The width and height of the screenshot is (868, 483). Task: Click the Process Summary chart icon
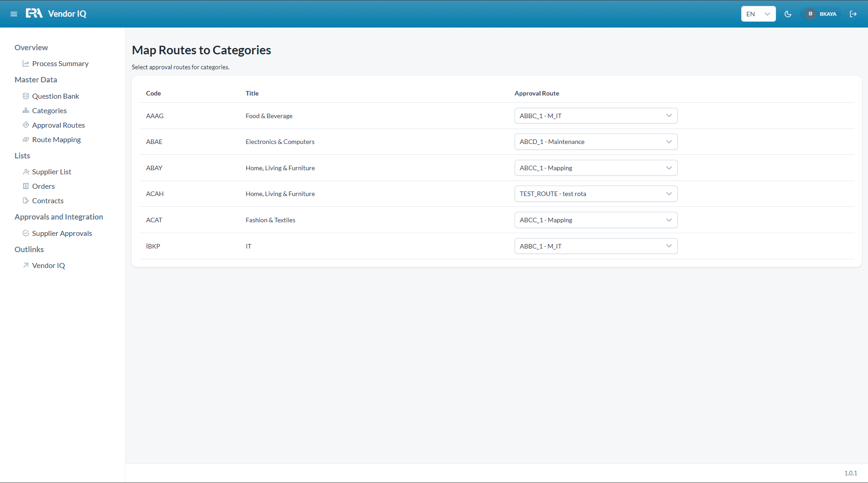tap(26, 64)
